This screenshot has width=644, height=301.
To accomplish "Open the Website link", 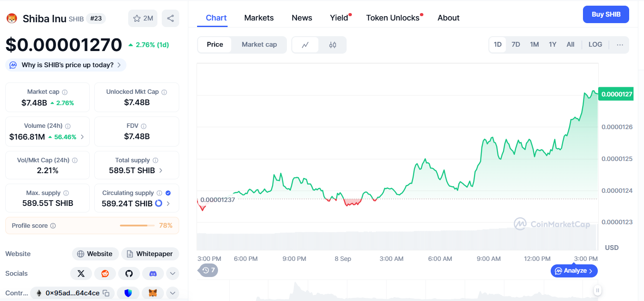I will (95, 254).
